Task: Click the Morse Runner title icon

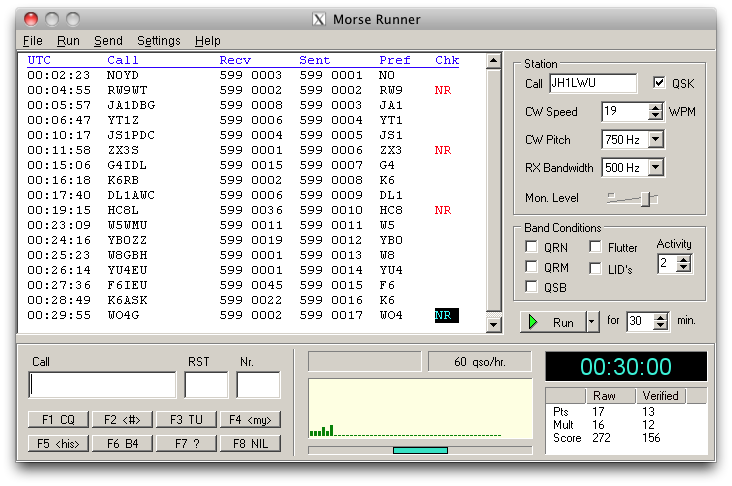Action: click(319, 19)
